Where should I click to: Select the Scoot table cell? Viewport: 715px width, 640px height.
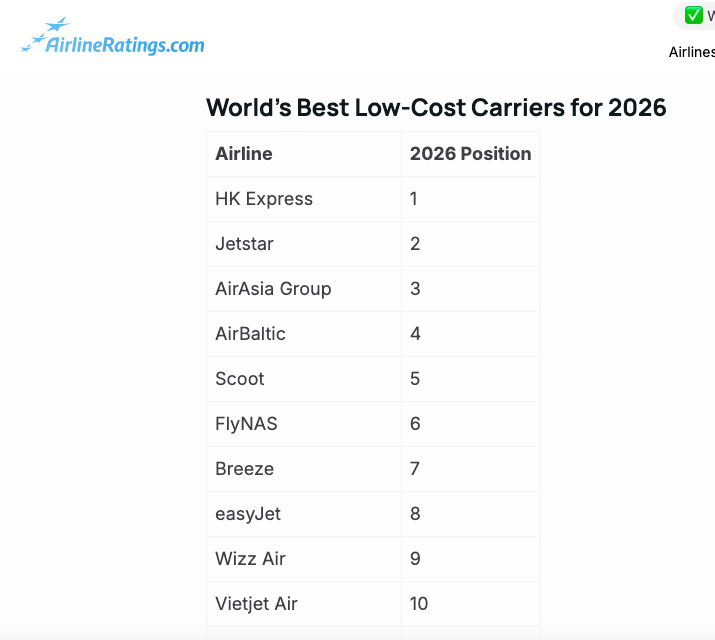pyautogui.click(x=240, y=379)
